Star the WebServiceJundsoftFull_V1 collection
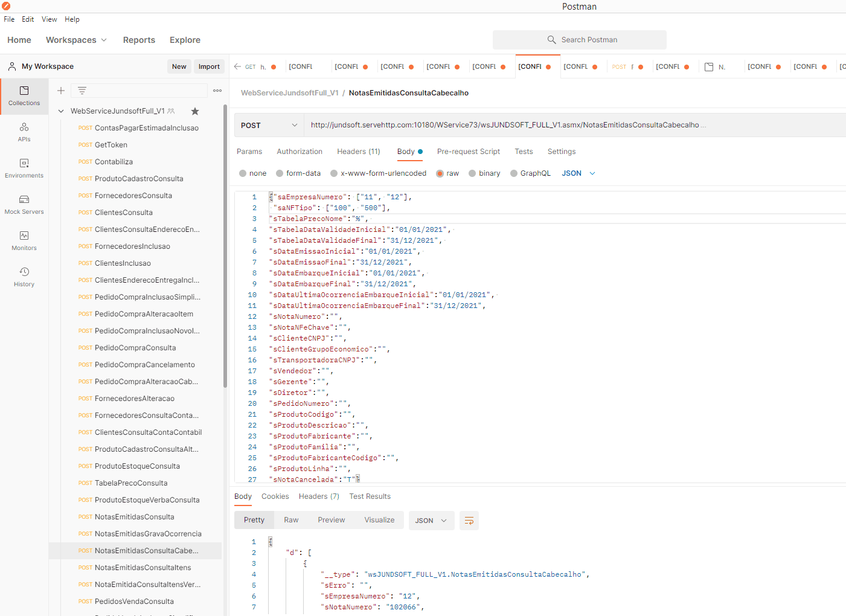The image size is (846, 616). [195, 111]
